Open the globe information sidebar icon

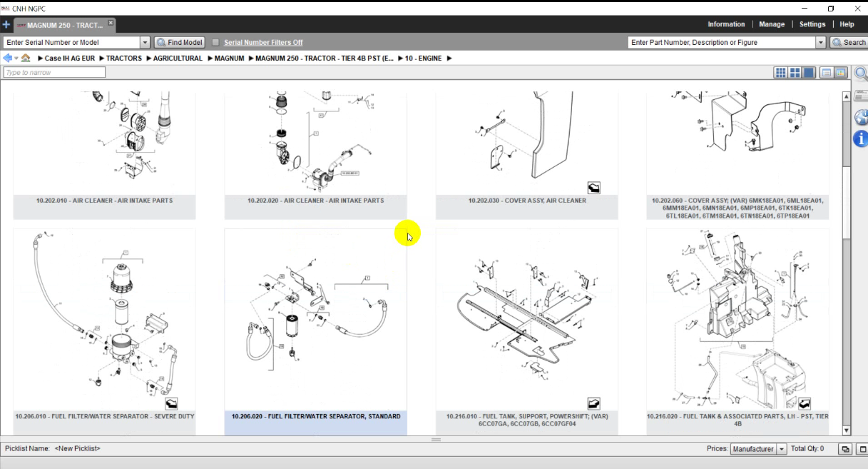pos(861,117)
